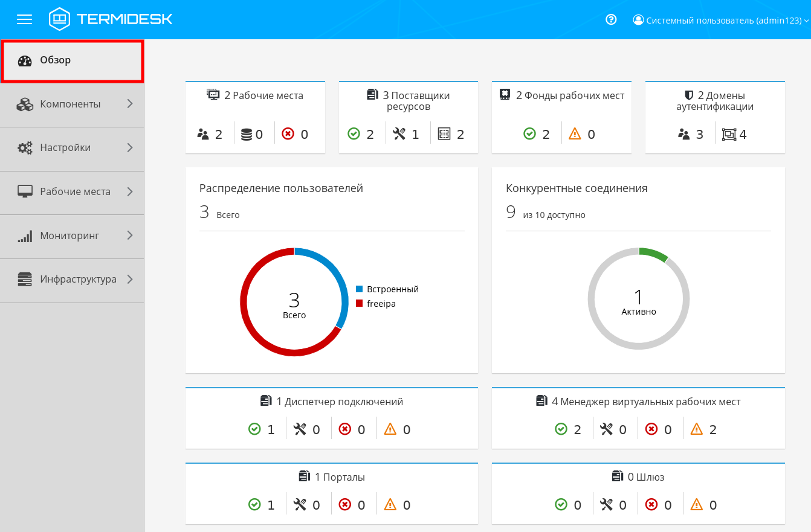
Task: Select the Обзор menu item
Action: [x=56, y=60]
